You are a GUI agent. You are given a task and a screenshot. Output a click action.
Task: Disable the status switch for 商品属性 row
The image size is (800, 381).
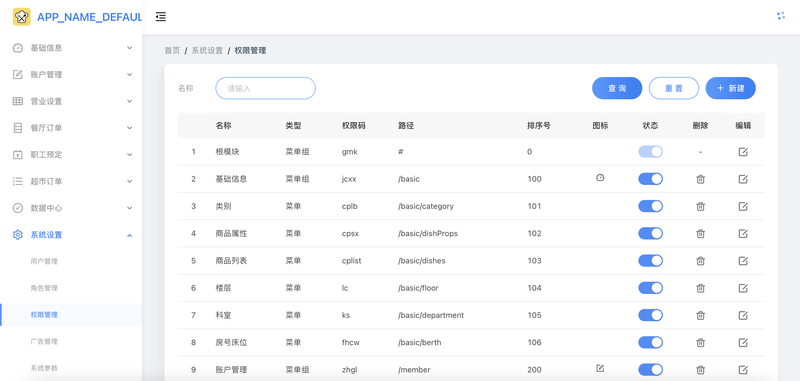click(651, 233)
